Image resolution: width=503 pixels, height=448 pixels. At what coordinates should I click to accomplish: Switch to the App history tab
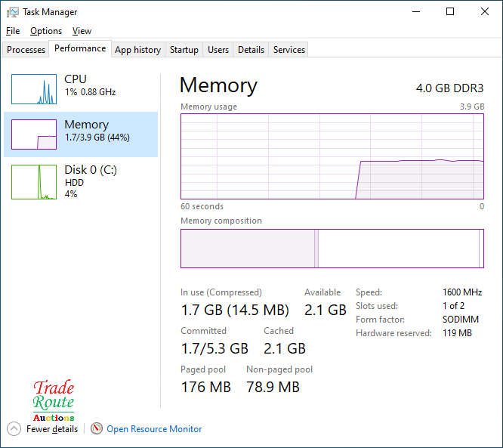coord(137,50)
